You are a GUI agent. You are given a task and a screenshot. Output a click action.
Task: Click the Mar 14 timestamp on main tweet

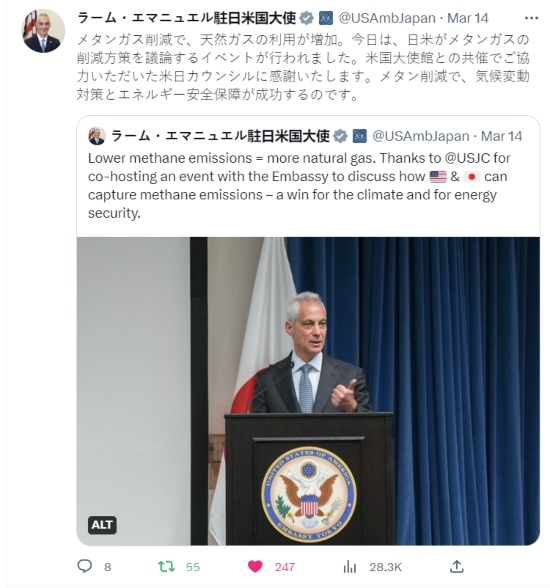point(468,18)
